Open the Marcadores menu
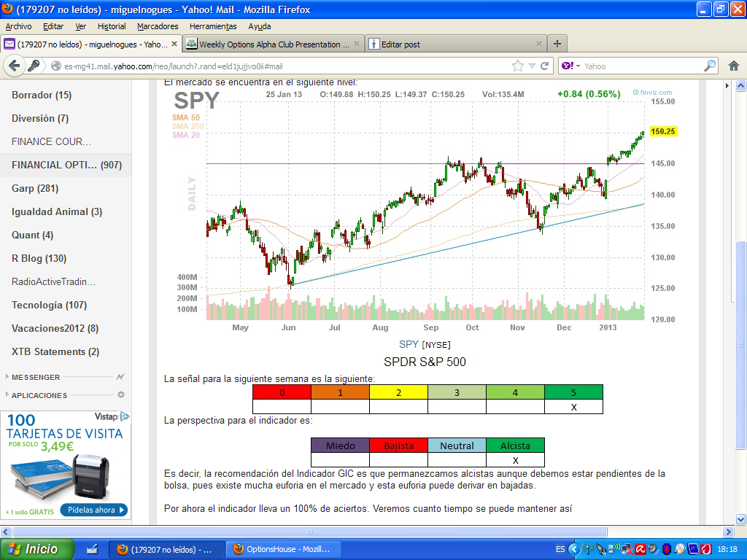This screenshot has height=560, width=747. [x=158, y=26]
